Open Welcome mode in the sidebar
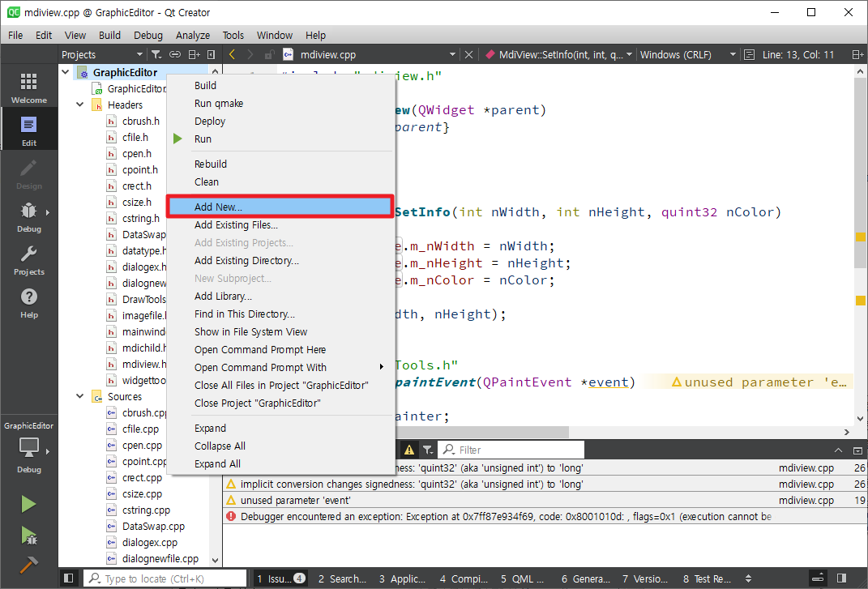The image size is (868, 589). pos(29,87)
